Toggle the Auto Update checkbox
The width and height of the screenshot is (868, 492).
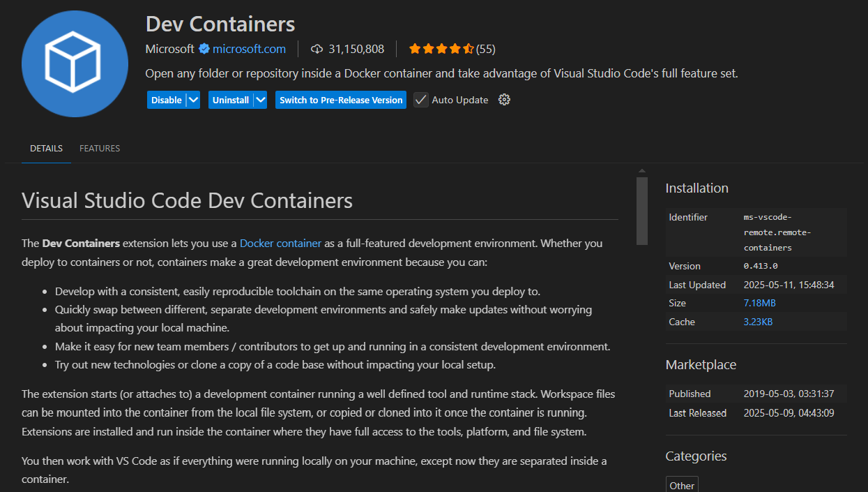[420, 100]
